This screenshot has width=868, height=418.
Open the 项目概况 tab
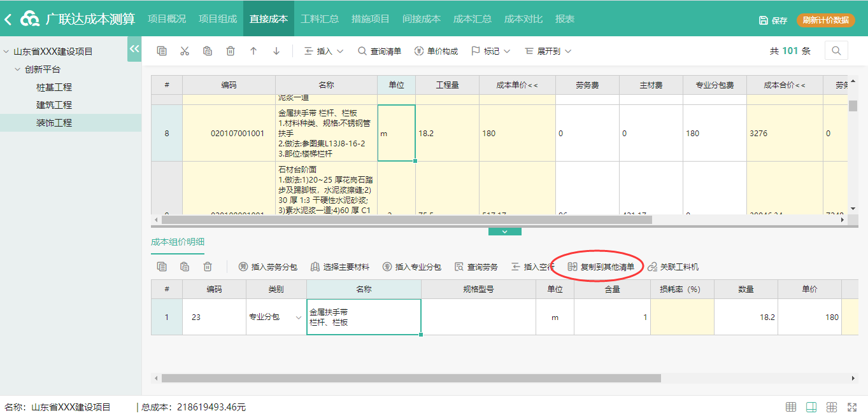click(x=167, y=19)
